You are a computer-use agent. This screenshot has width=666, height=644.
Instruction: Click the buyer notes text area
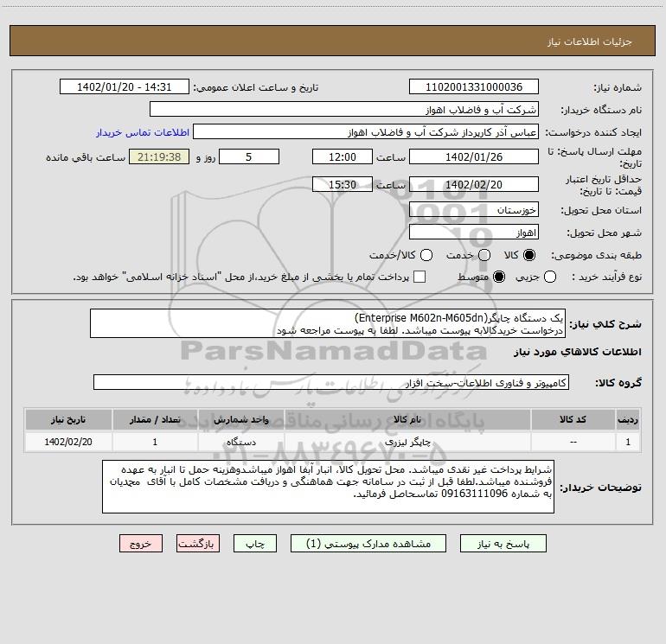coord(328,487)
